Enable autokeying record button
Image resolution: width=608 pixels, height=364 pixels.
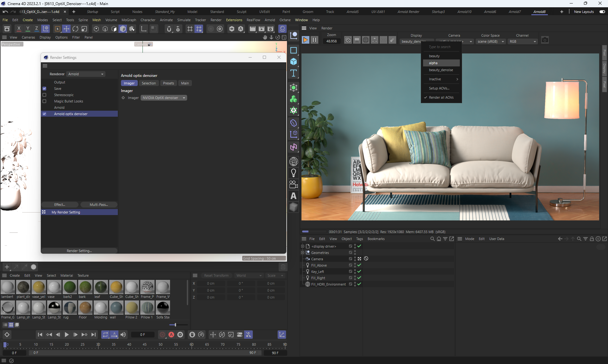pos(171,335)
